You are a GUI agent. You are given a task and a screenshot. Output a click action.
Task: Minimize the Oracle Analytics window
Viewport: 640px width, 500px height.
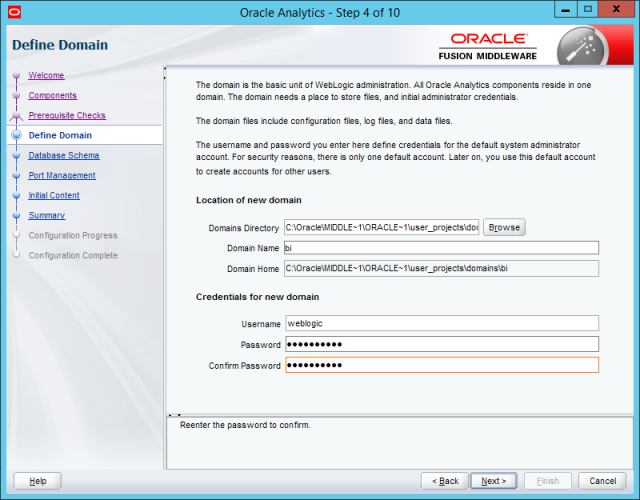[x=566, y=10]
